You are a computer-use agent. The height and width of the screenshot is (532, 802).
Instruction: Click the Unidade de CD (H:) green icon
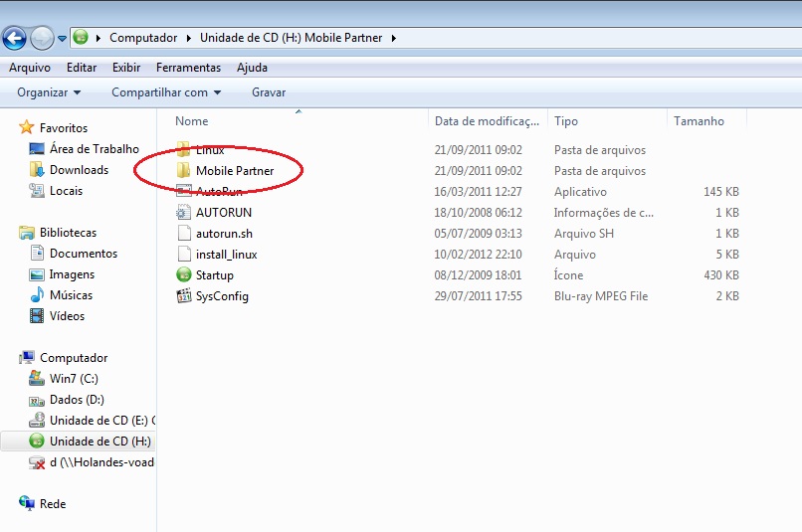[36, 441]
